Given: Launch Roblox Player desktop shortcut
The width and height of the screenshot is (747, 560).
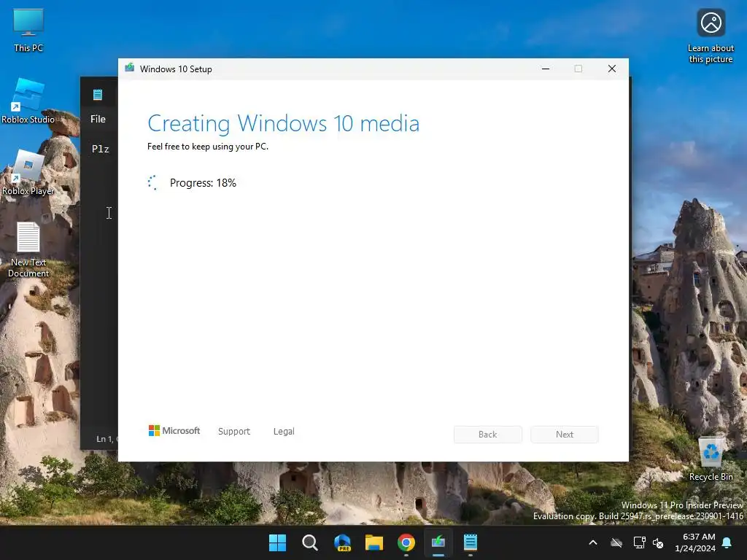Looking at the screenshot, I should coord(28,172).
